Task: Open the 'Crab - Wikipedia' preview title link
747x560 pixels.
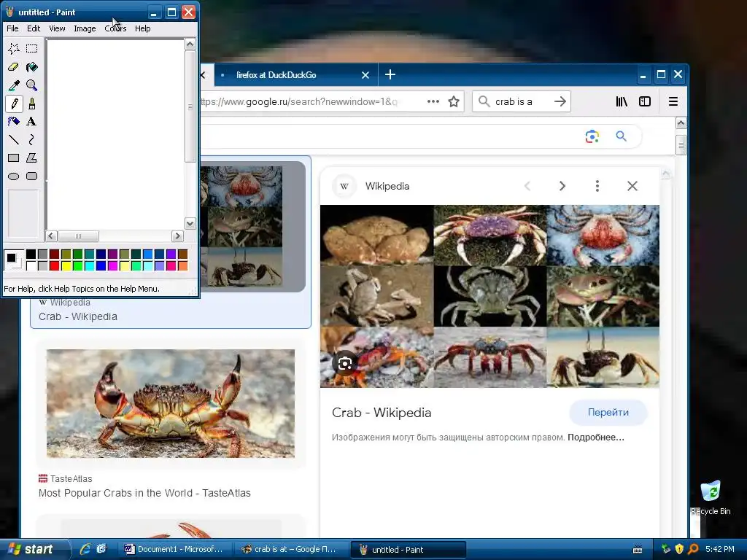Action: (x=382, y=413)
